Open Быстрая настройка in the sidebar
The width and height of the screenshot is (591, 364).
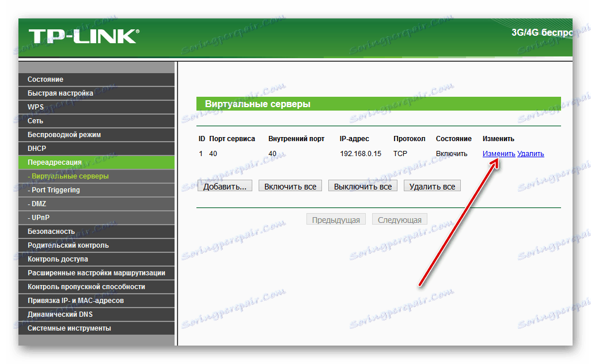[97, 93]
